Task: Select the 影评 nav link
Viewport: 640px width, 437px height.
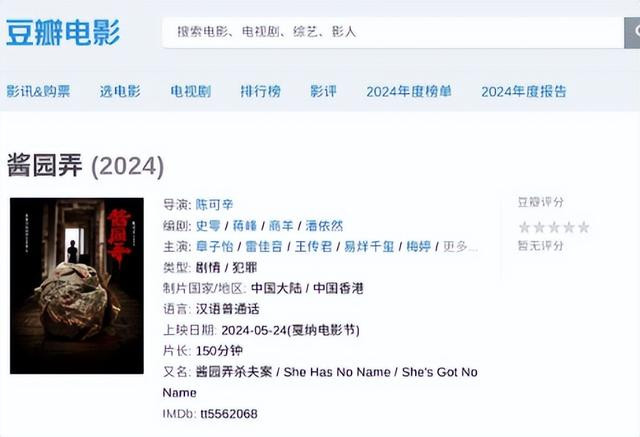Action: point(323,91)
